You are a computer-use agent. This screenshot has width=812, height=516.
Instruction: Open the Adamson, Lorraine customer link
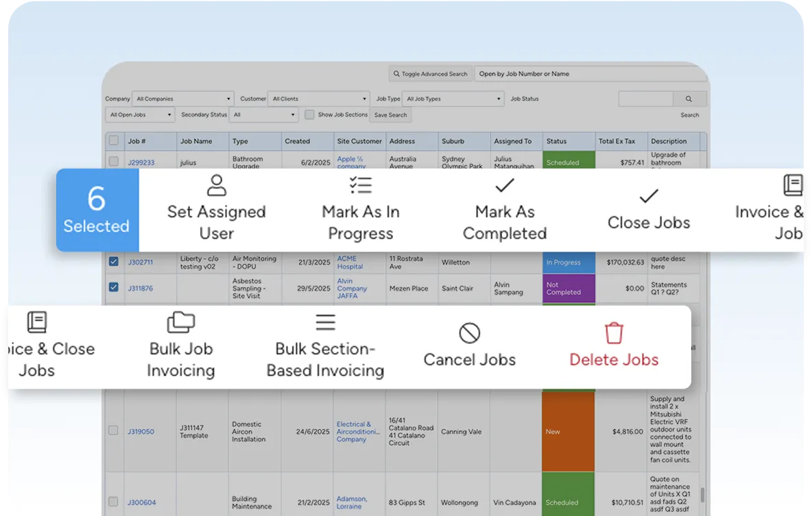pyautogui.click(x=352, y=502)
